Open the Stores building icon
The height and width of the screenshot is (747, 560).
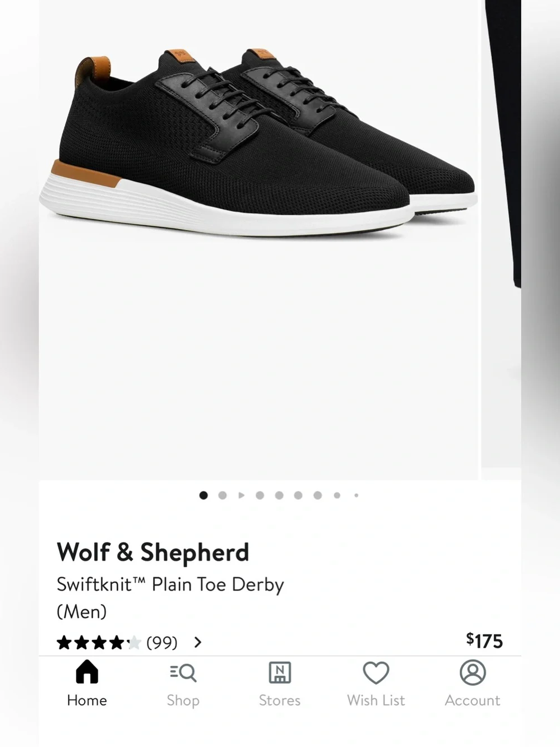[x=280, y=672]
